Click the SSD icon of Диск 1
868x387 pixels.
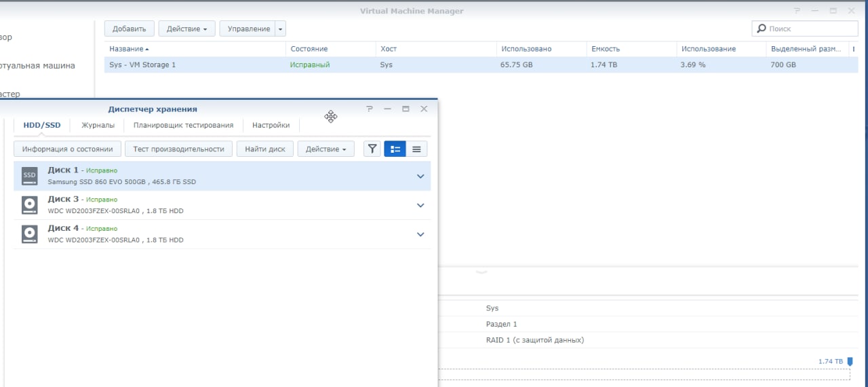(29, 176)
